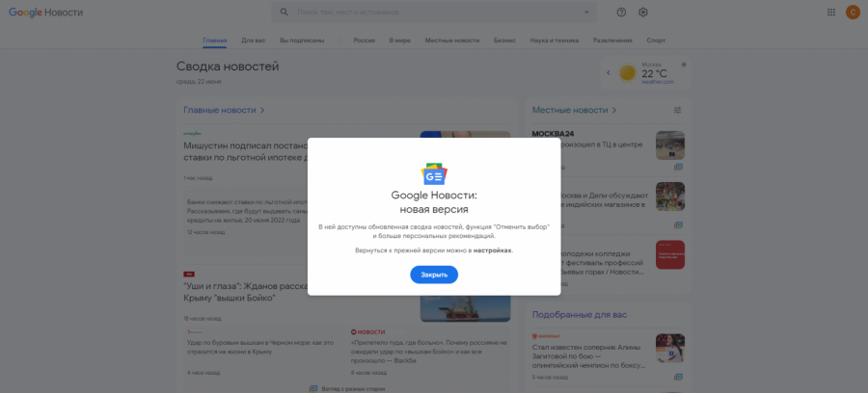Click the Алины Загитовой article thumbnail

click(670, 349)
